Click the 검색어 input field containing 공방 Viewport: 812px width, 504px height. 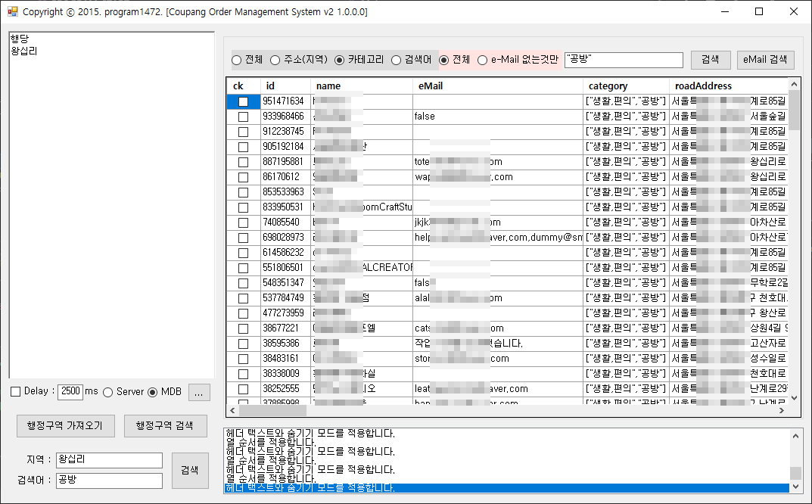pos(109,481)
